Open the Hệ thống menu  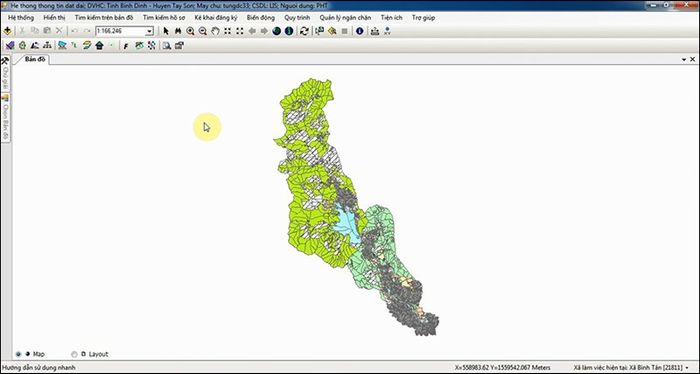(21, 18)
